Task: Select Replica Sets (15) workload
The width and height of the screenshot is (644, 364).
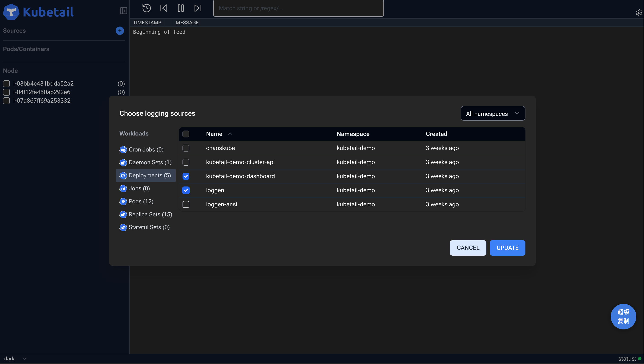Action: (146, 215)
